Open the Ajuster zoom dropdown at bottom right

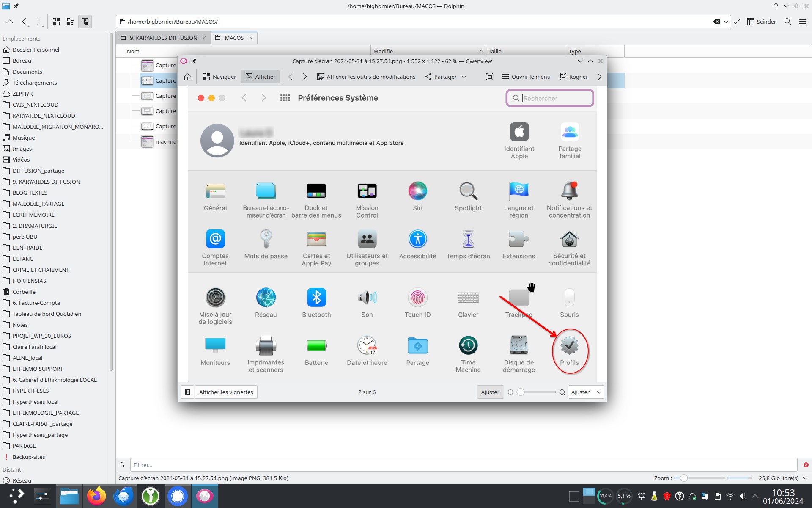[x=586, y=392]
